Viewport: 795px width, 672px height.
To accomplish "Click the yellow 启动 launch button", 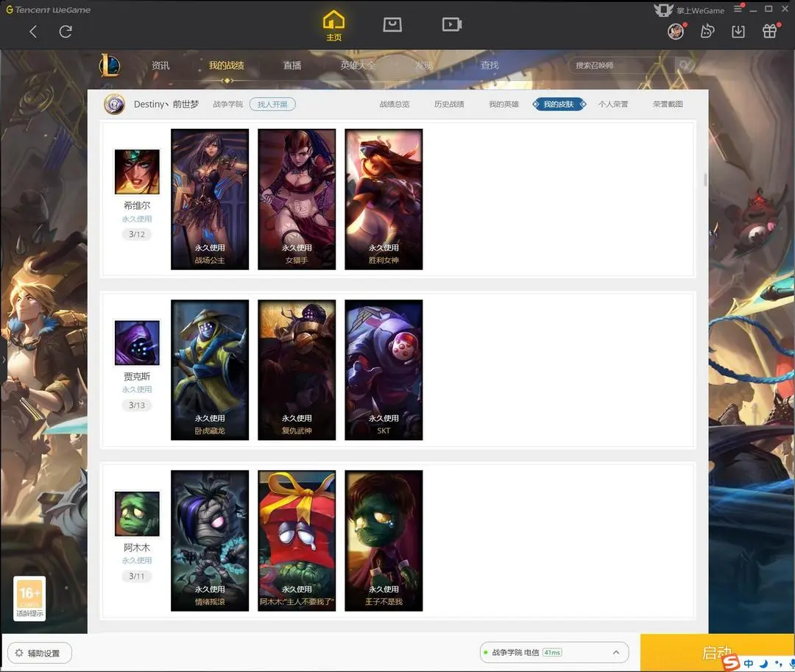I will tap(717, 653).
